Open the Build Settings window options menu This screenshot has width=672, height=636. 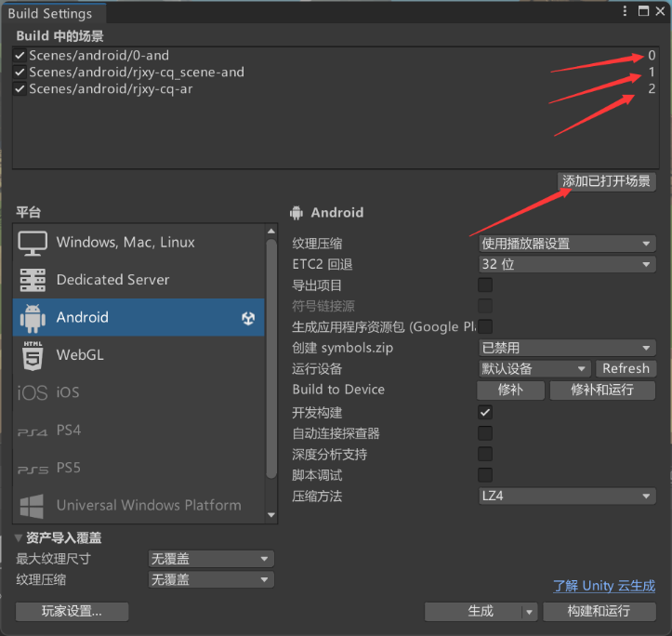625,11
